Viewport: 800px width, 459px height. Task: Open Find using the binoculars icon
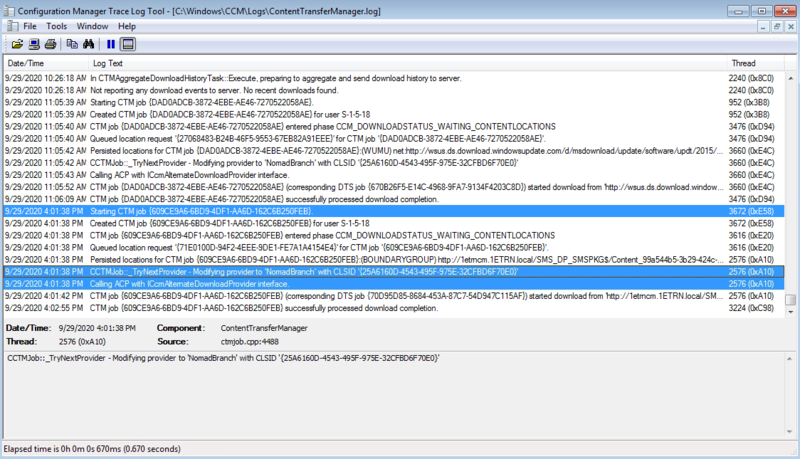pyautogui.click(x=88, y=44)
